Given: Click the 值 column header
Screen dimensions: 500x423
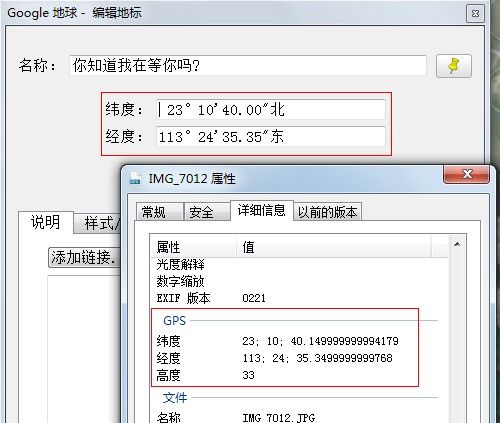Looking at the screenshot, I should (334, 247).
